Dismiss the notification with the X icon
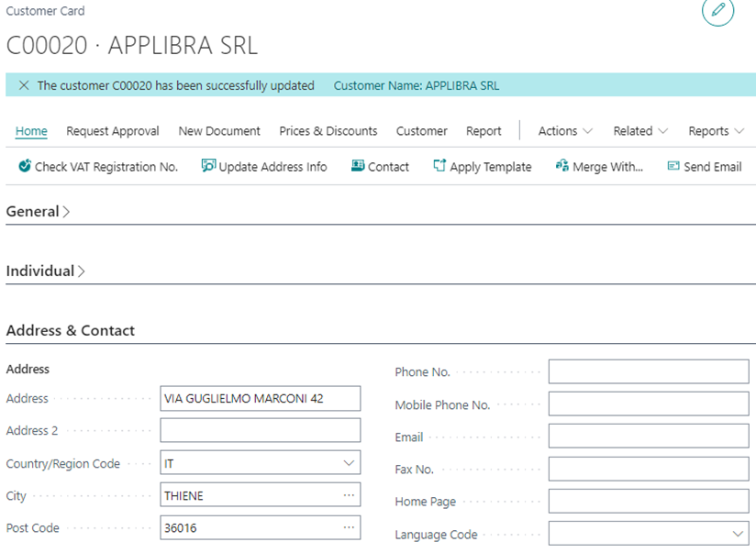This screenshot has width=756, height=553. [x=24, y=85]
